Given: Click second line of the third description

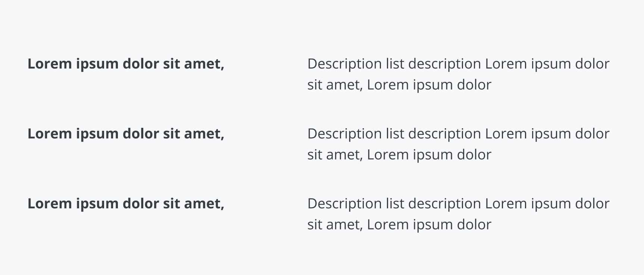Looking at the screenshot, I should (399, 224).
